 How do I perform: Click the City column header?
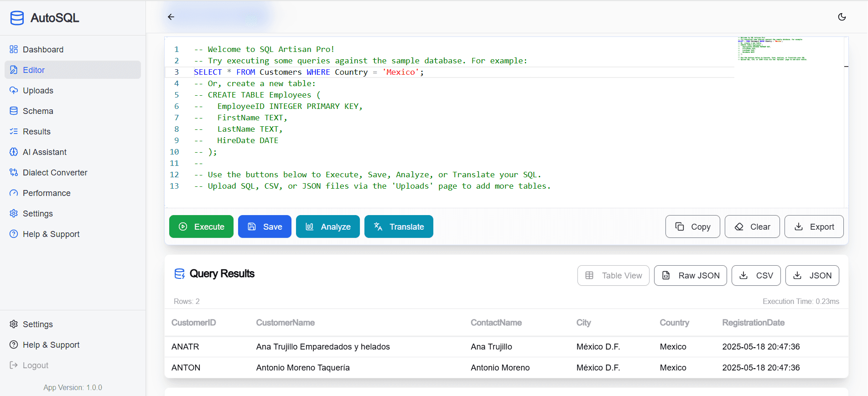tap(583, 323)
